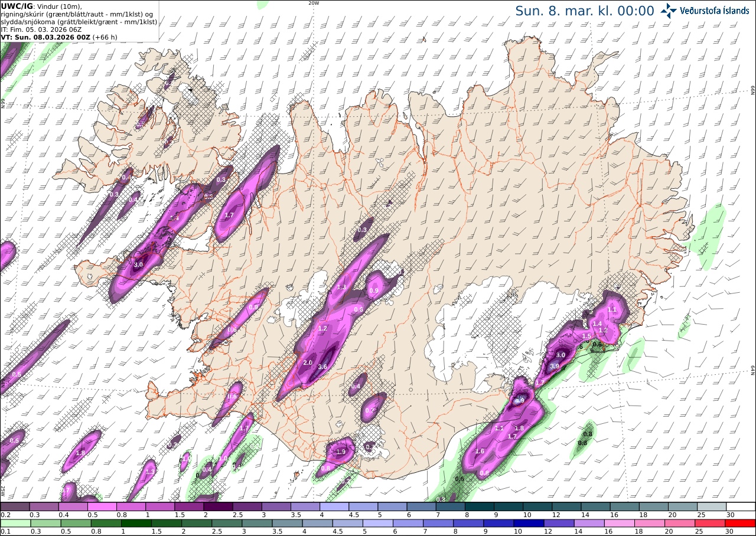This screenshot has width=756, height=536.
Task: Click the 'UWC/IG' title in the info box
Action: click(x=17, y=6)
